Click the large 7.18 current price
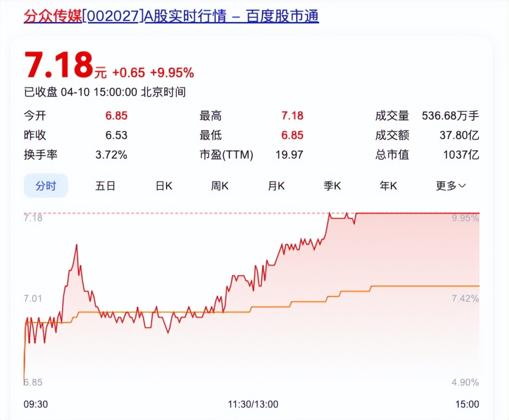This screenshot has height=420, width=509. (59, 65)
